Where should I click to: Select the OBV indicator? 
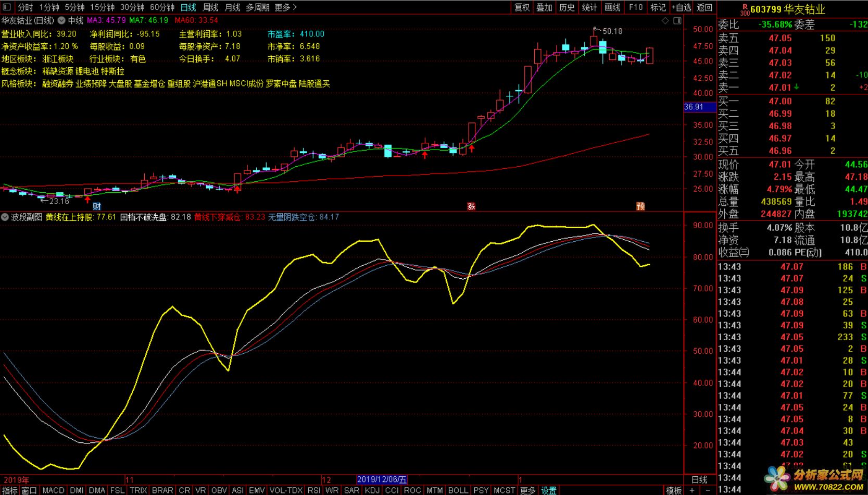(219, 490)
